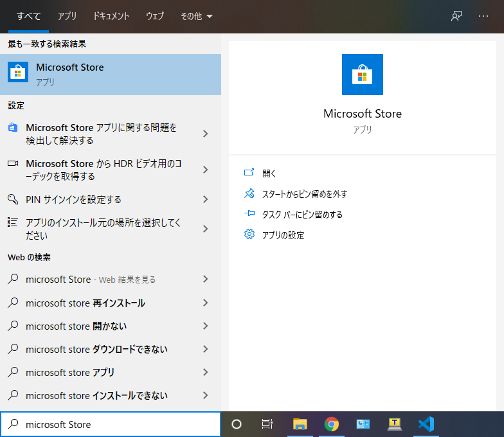
Task: Expand arrow for 'microsoft Store - Web 結果を見る'
Action: 206,279
